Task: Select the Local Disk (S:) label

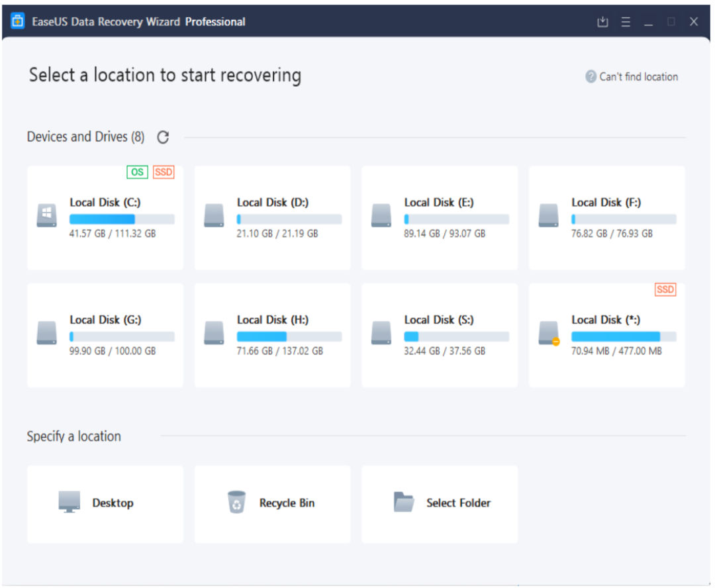Action: tap(439, 320)
